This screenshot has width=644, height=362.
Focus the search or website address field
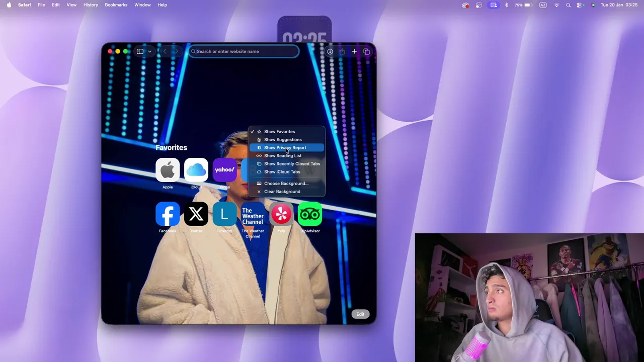(x=244, y=51)
